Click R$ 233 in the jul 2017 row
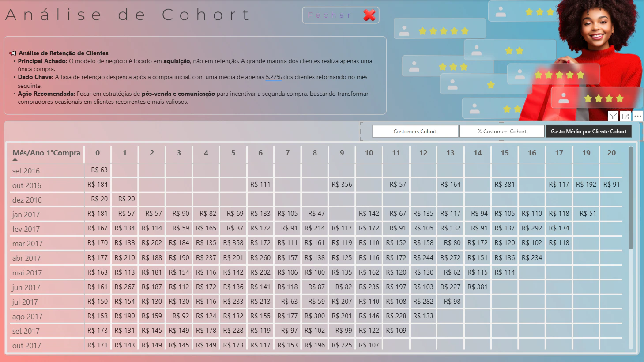 tap(233, 301)
